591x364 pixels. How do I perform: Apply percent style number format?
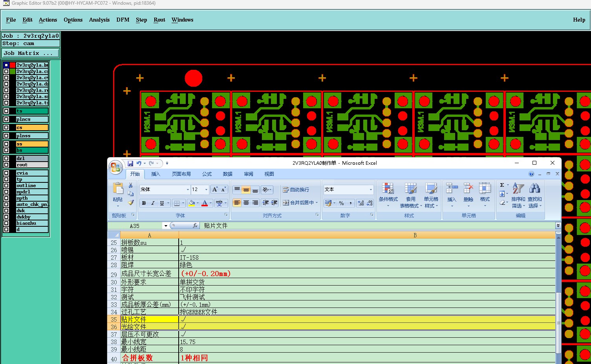(x=342, y=203)
